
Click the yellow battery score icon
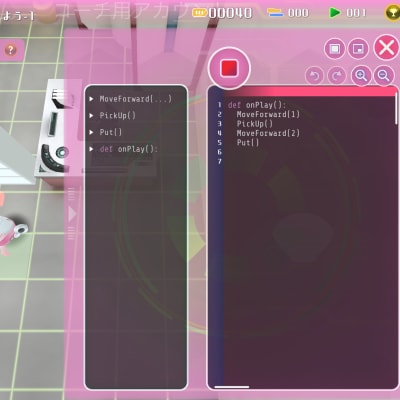(x=199, y=13)
